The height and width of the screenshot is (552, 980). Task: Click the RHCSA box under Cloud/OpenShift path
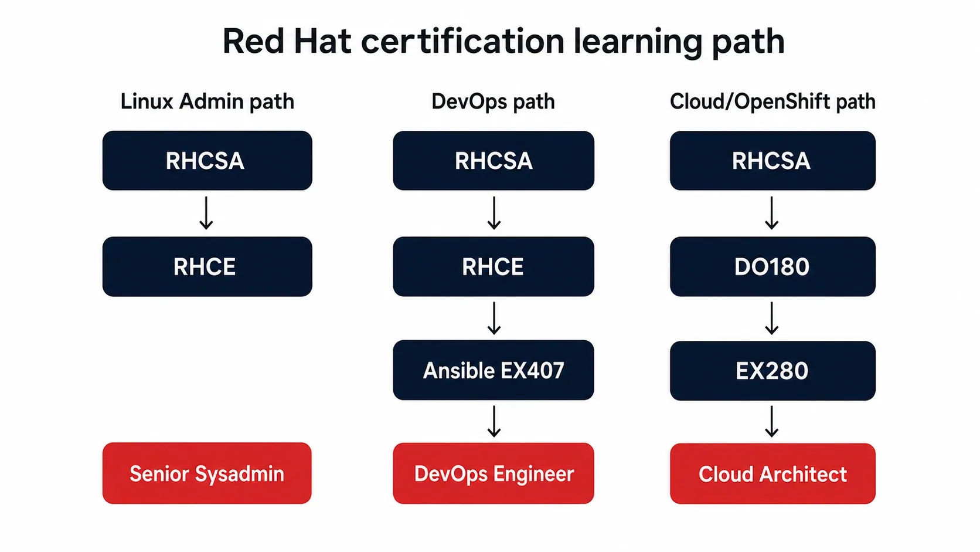coord(773,161)
